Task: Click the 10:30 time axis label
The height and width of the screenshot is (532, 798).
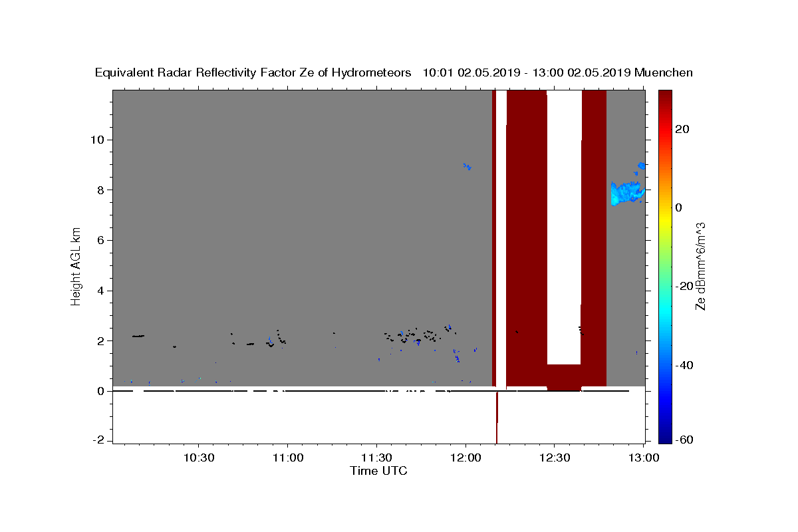Action: pyautogui.click(x=198, y=458)
